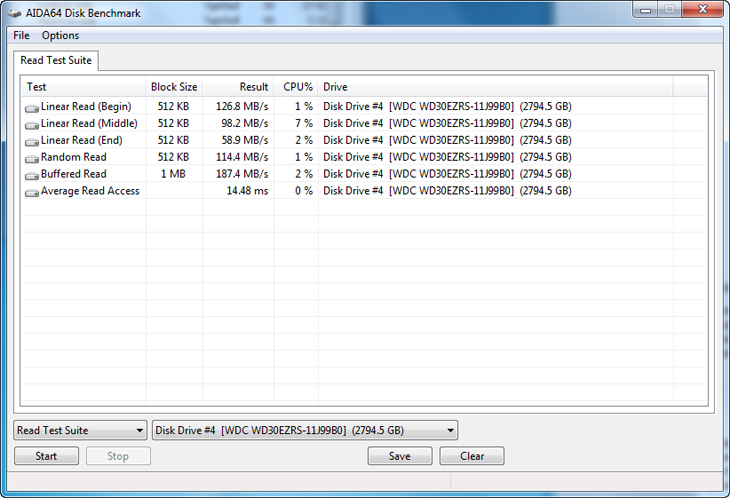Click the Linear Read (Begin) disk icon

point(32,107)
